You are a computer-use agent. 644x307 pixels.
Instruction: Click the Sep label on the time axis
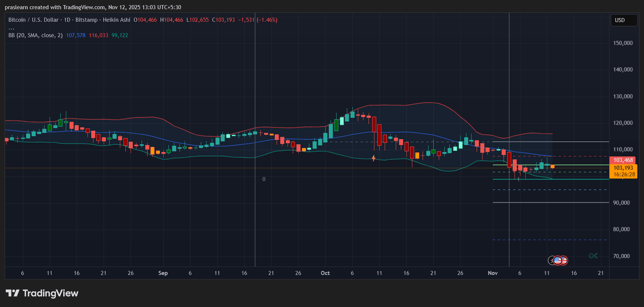coord(163,273)
